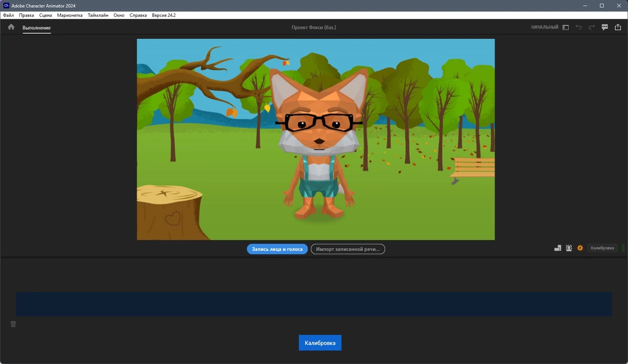628x364 pixels.
Task: Switch to the Выполнение tab
Action: 37,27
